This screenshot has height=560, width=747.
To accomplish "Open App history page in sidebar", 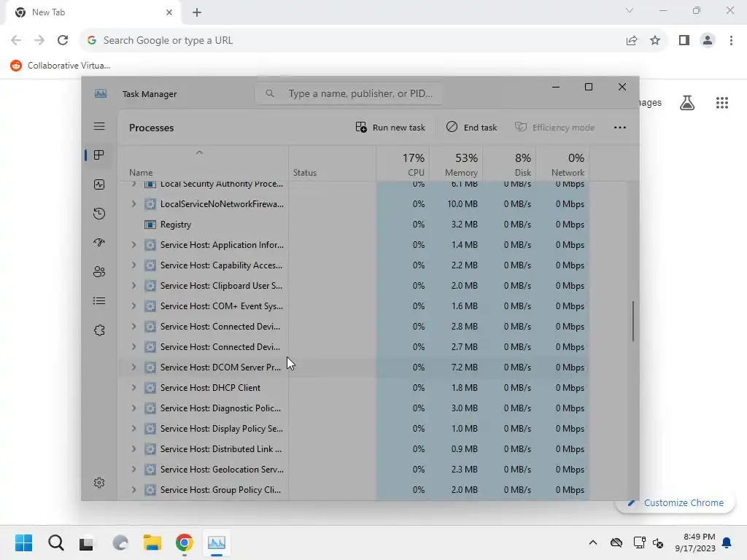I will tap(99, 214).
